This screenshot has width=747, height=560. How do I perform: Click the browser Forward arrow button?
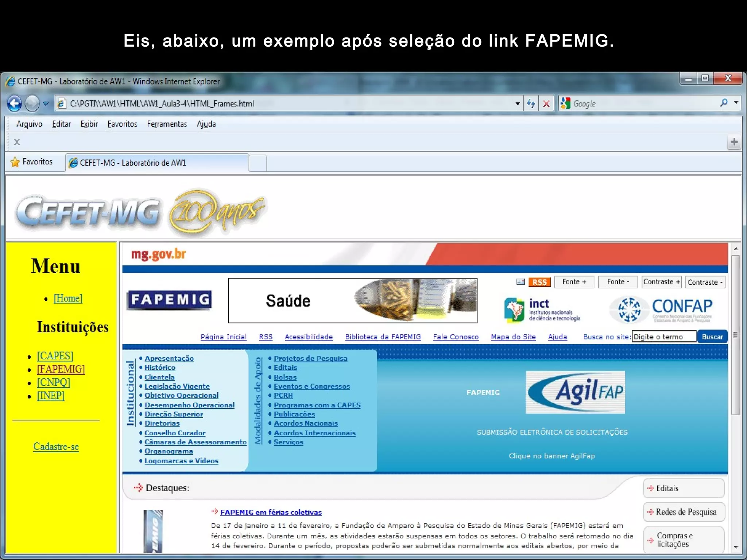click(32, 104)
